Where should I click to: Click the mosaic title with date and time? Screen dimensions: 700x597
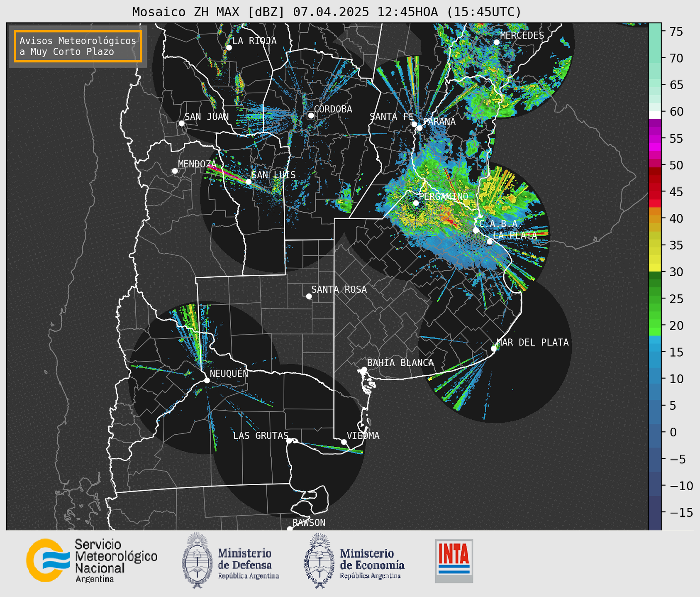click(327, 12)
